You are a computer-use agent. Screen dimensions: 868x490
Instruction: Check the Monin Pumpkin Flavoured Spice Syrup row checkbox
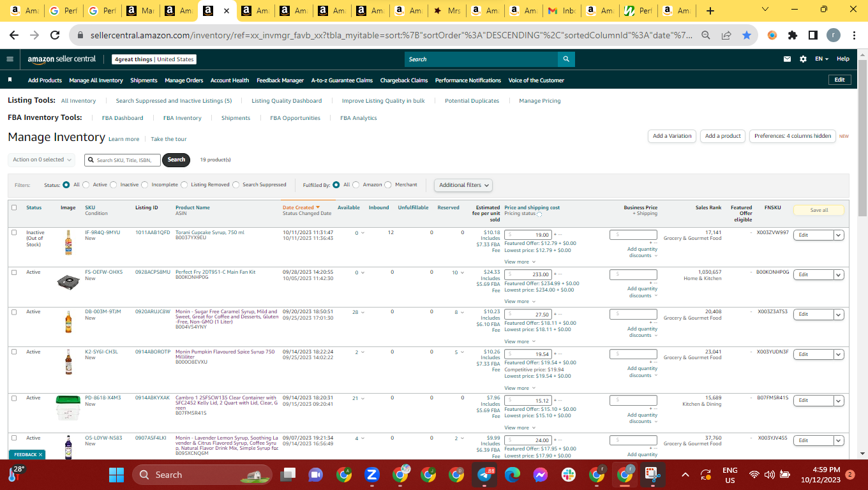pyautogui.click(x=14, y=352)
